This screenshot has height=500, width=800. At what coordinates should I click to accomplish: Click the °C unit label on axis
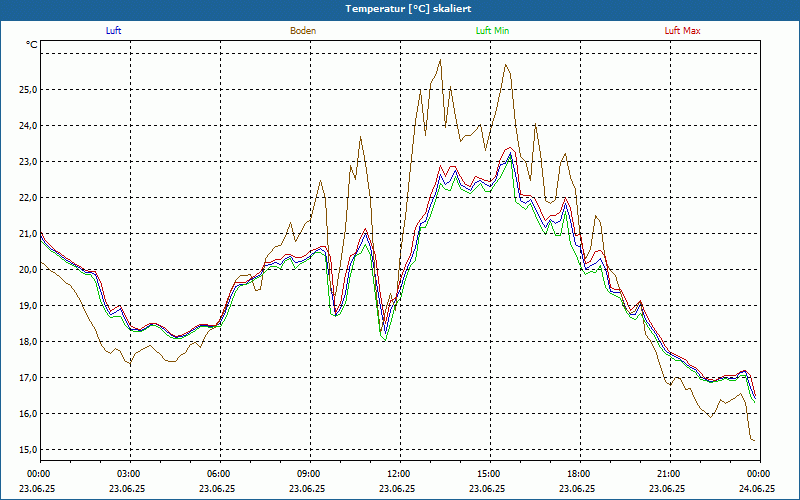tap(32, 45)
